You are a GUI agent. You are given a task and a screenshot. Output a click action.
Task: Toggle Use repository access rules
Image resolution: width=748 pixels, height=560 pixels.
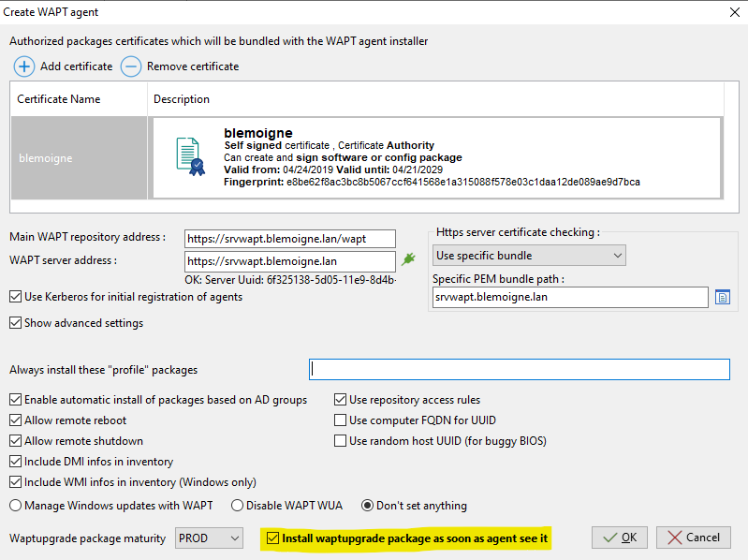[x=340, y=400]
